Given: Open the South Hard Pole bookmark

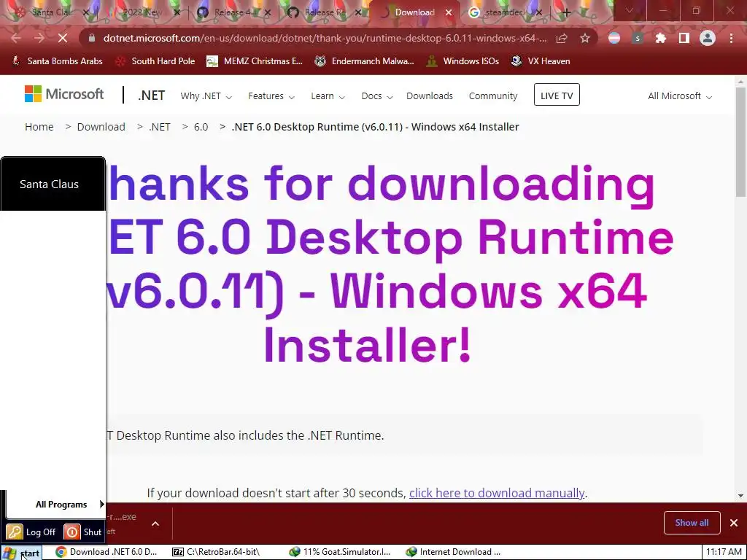Looking at the screenshot, I should tap(155, 61).
